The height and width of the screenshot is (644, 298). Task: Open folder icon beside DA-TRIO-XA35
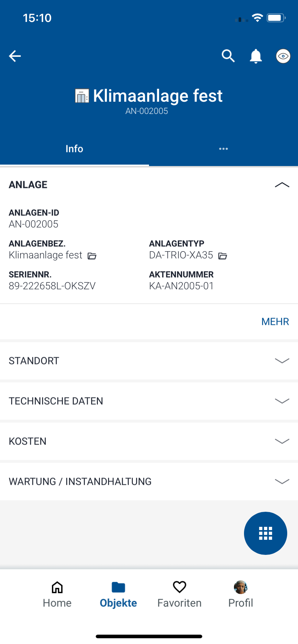[223, 256]
